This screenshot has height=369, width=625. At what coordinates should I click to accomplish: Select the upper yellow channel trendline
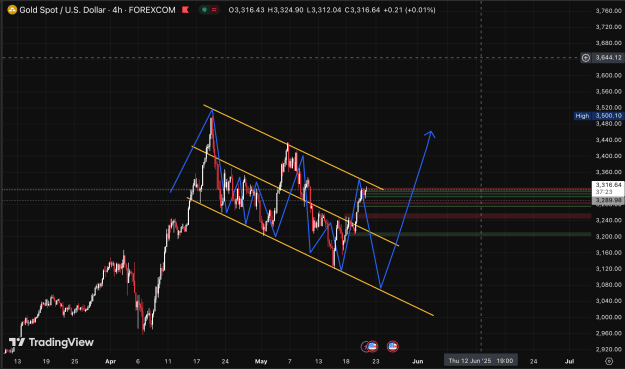point(293,147)
